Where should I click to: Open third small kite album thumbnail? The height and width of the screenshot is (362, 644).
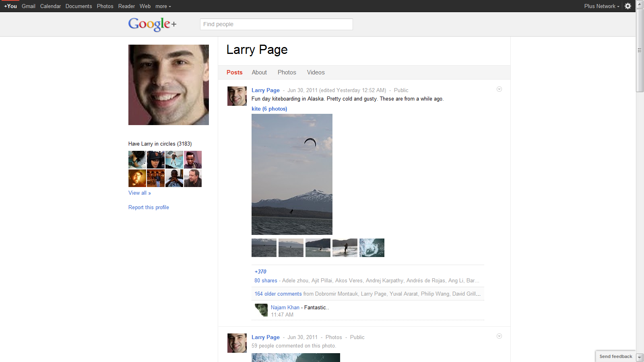[318, 248]
